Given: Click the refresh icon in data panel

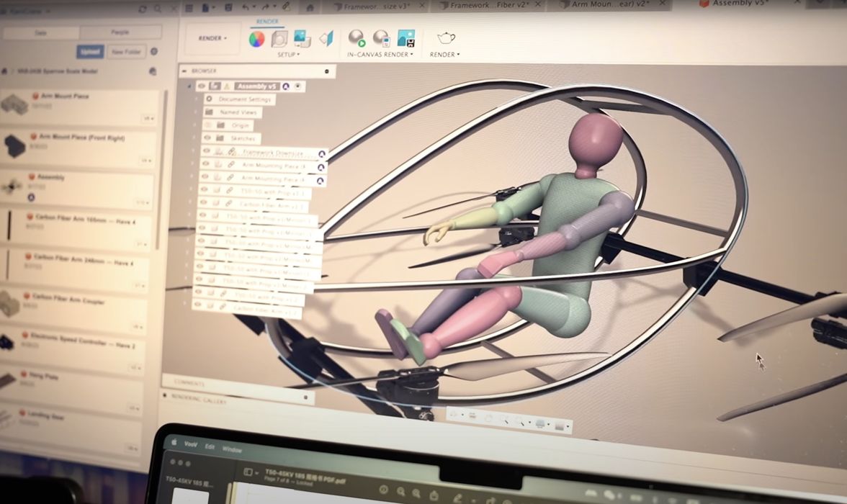Looking at the screenshot, I should pyautogui.click(x=143, y=9).
